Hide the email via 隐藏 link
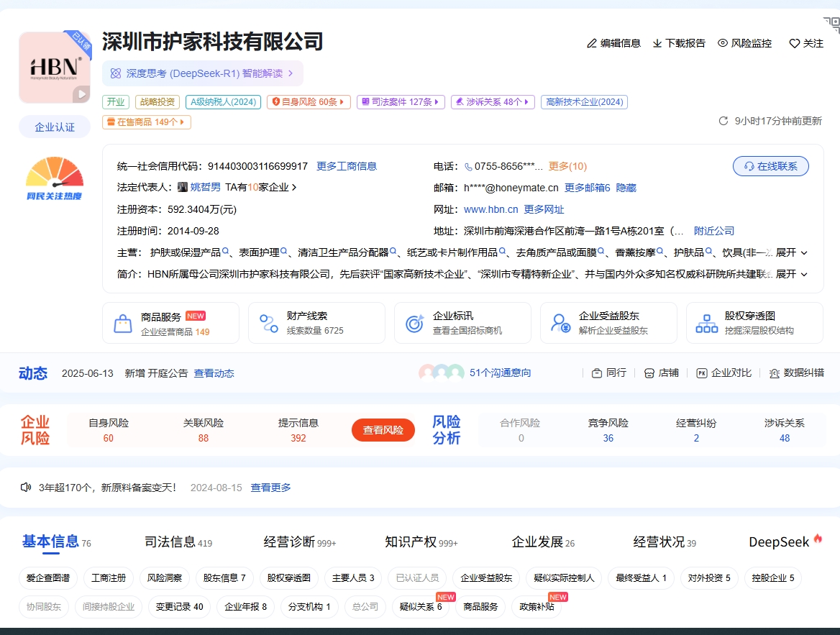840x635 pixels. (x=626, y=188)
